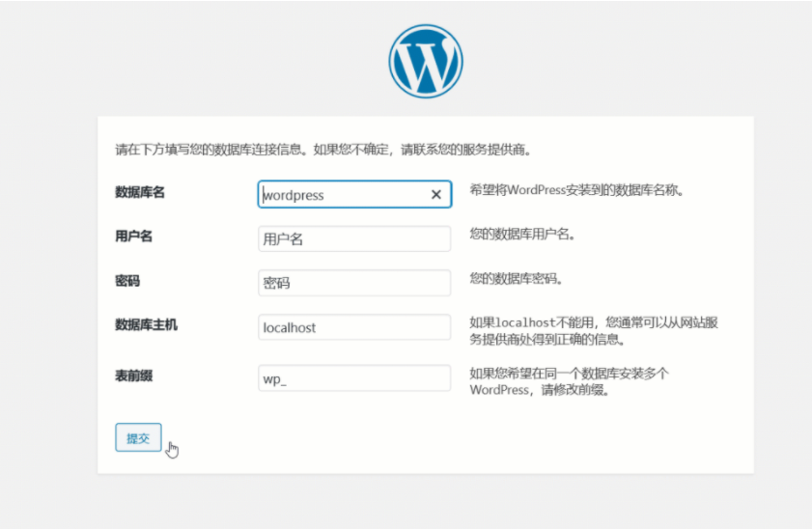Click the 表前缀 wp_ input field
The width and height of the screenshot is (812, 529).
354,378
